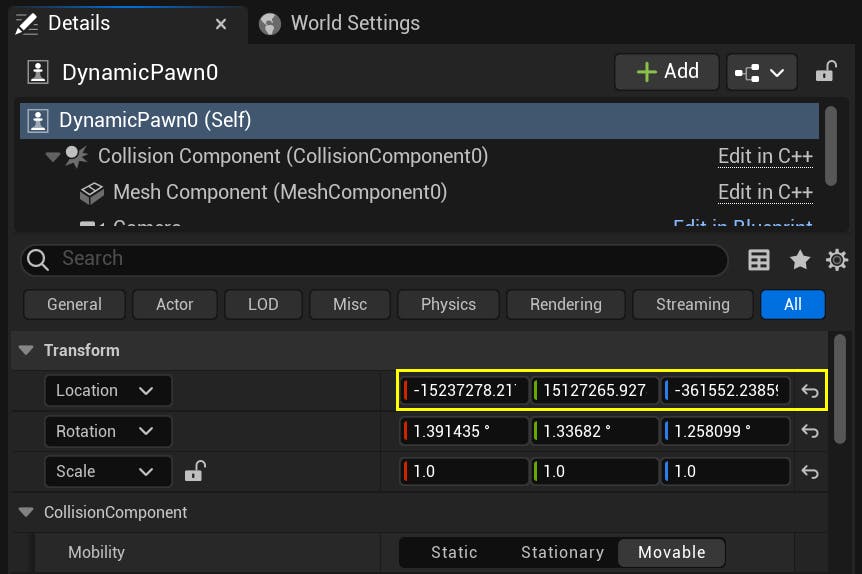Click Rotation Z value 1.258099
Screen dimensions: 862x574
pyautogui.click(x=726, y=431)
